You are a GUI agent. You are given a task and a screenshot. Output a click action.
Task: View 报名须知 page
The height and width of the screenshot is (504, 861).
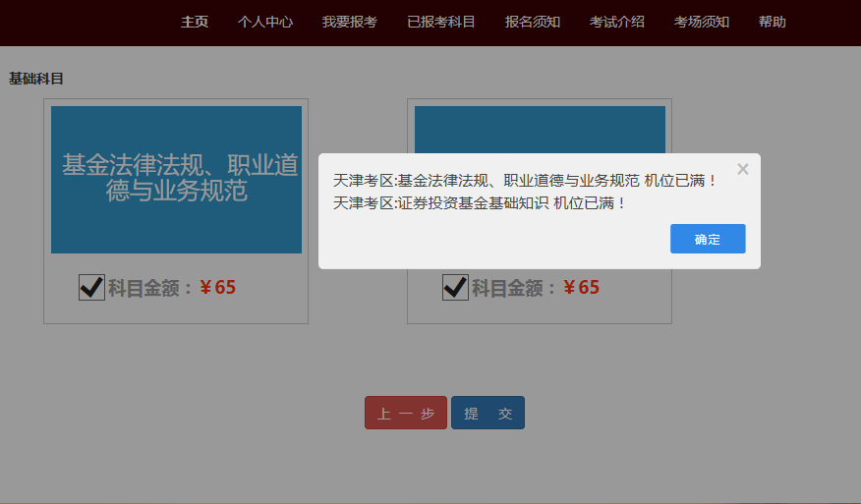pyautogui.click(x=533, y=22)
